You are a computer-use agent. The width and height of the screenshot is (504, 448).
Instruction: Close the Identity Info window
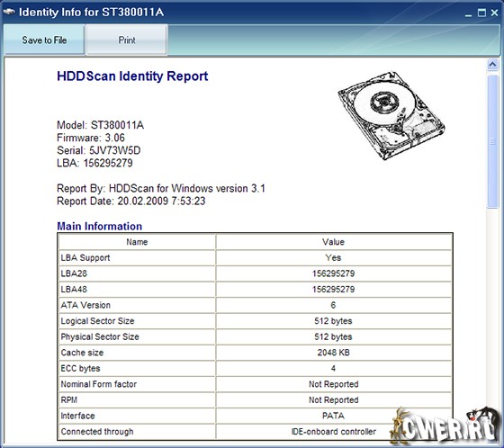(494, 13)
